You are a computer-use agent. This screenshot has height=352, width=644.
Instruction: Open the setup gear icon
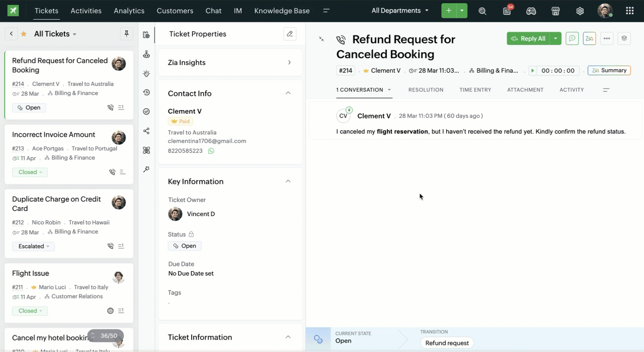click(580, 11)
